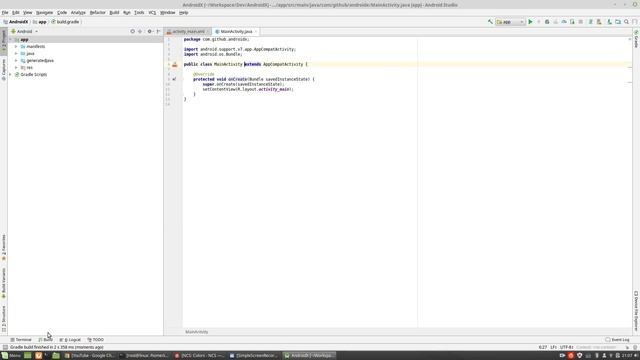Click the Make Project hammer icon
Image resolution: width=640 pixels, height=360 pixels.
(x=490, y=22)
